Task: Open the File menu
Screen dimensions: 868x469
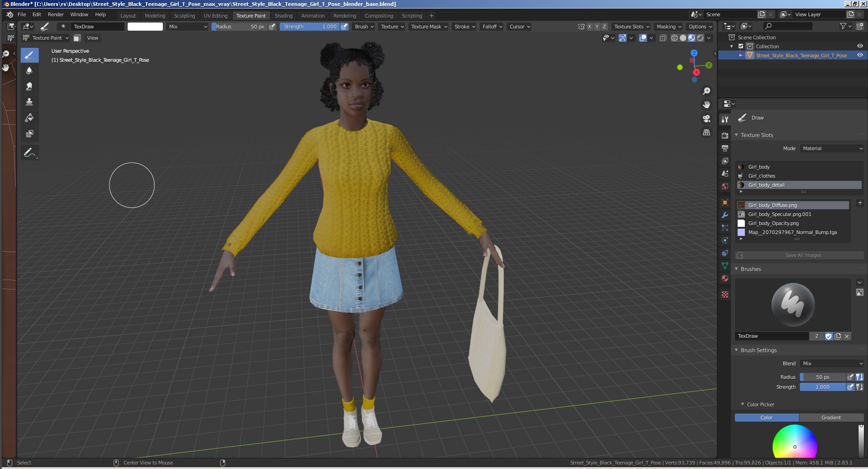Action: 22,14
